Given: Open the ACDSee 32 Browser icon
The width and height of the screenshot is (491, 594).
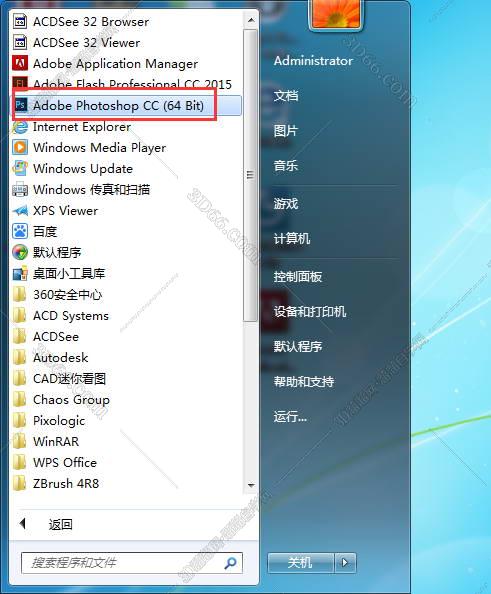Looking at the screenshot, I should point(20,21).
